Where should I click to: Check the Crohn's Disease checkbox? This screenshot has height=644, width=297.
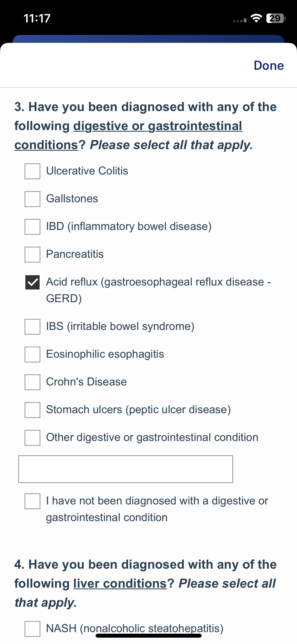pyautogui.click(x=32, y=382)
